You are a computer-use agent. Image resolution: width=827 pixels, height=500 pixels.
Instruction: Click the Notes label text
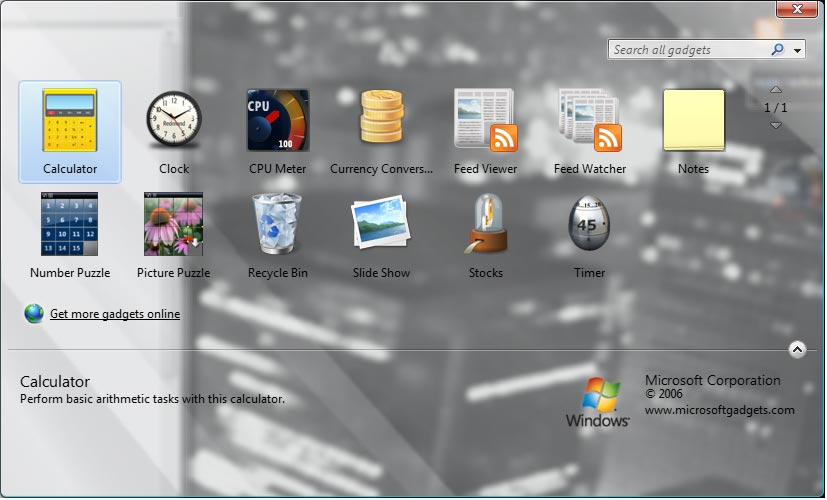coord(693,169)
